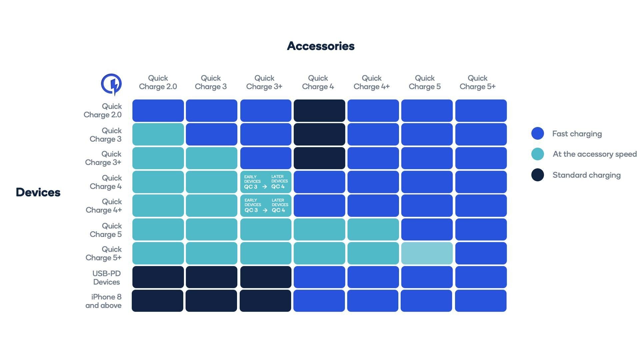644x360 pixels.
Task: Click the light teal cell for QC 5+ device, QC 5 accessory
Action: (427, 253)
